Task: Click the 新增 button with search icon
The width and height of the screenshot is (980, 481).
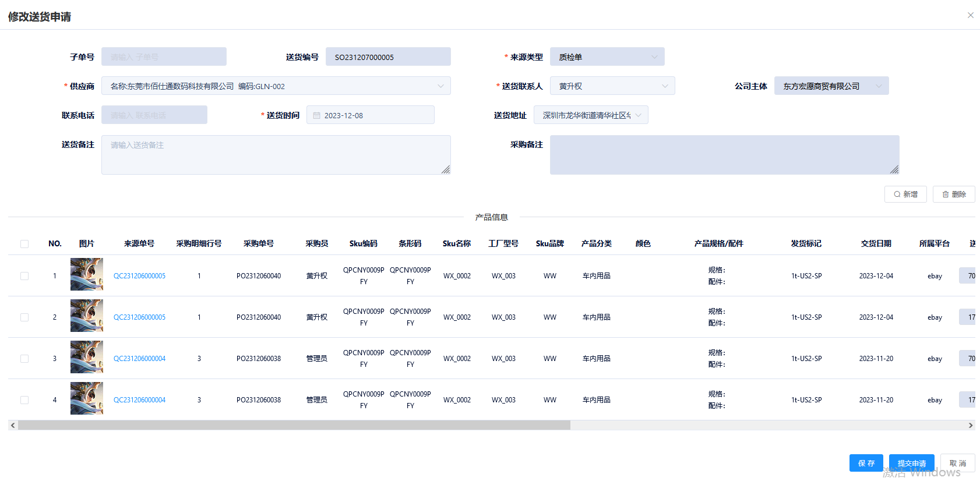Action: point(905,194)
